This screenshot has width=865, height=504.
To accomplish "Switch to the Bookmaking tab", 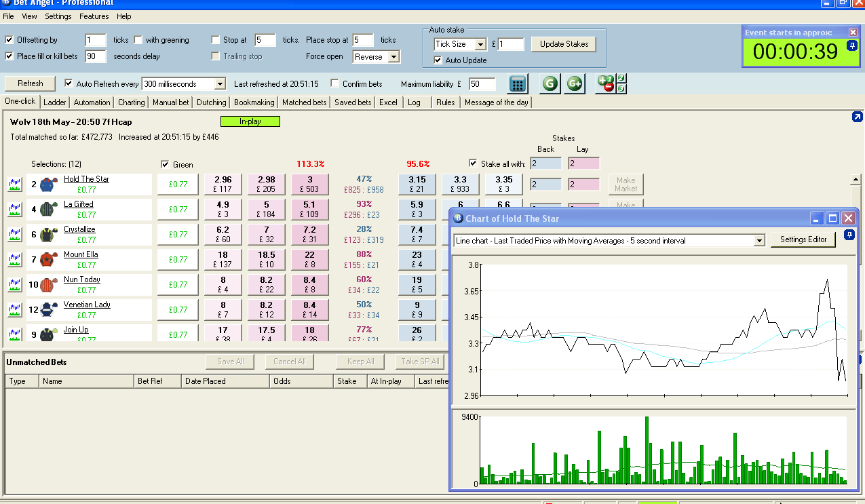I will point(254,102).
